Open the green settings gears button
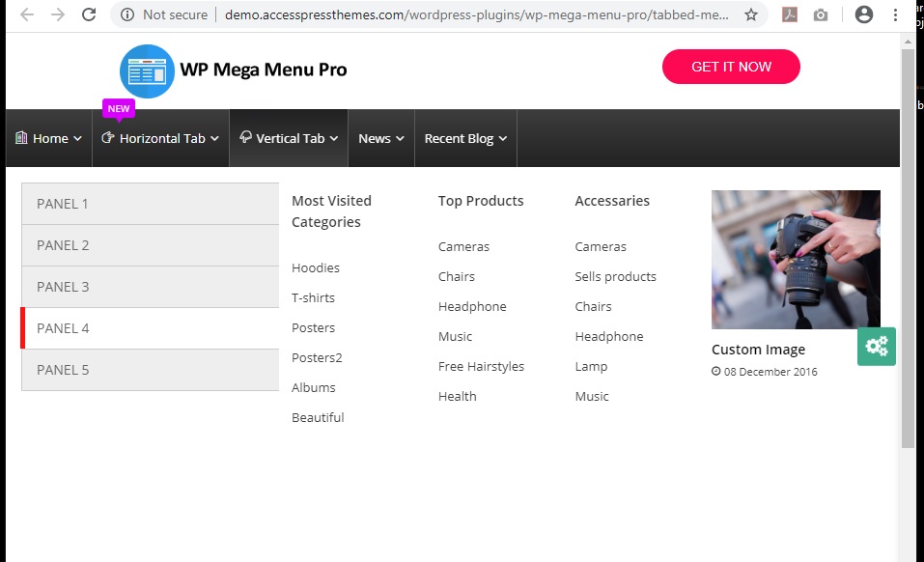Viewport: 924px width, 562px height. click(x=877, y=347)
